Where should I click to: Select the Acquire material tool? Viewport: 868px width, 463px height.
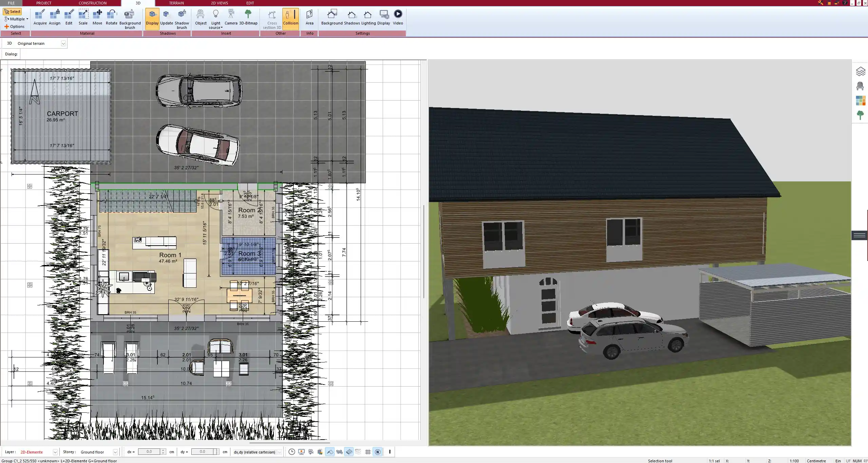click(40, 18)
